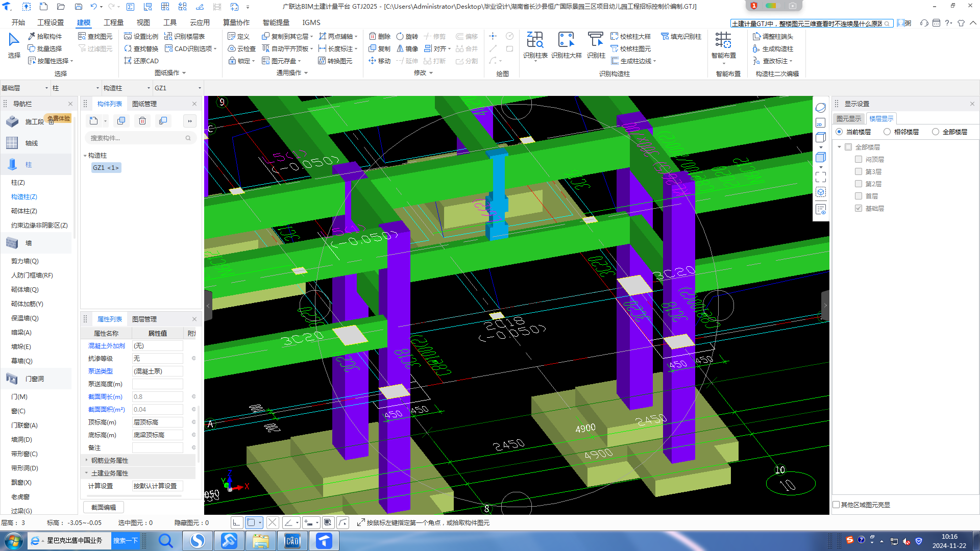
Task: Open the 定义 define tool
Action: pos(238,36)
